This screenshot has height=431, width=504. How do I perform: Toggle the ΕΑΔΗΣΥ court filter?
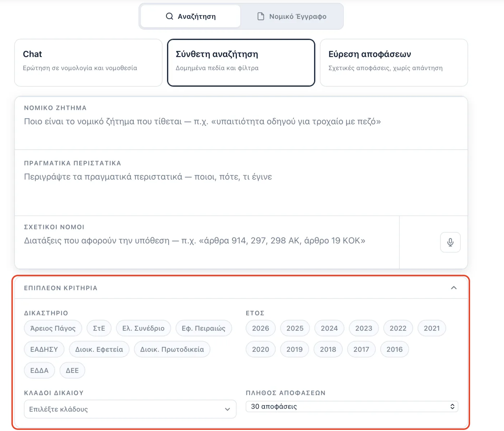click(44, 349)
